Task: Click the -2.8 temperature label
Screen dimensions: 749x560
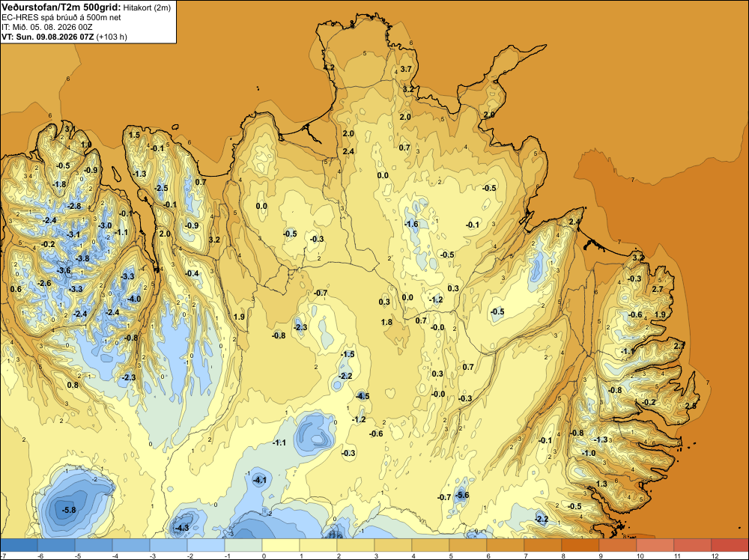Action: point(75,206)
